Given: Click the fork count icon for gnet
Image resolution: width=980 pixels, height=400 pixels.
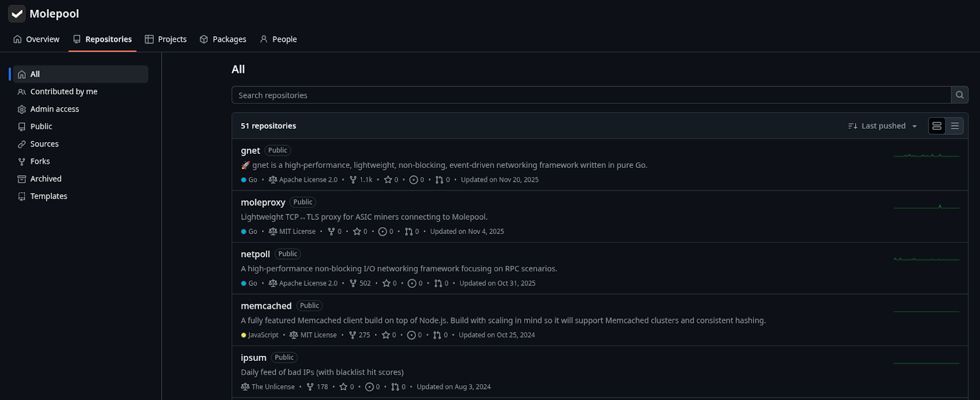Looking at the screenshot, I should [x=353, y=180].
